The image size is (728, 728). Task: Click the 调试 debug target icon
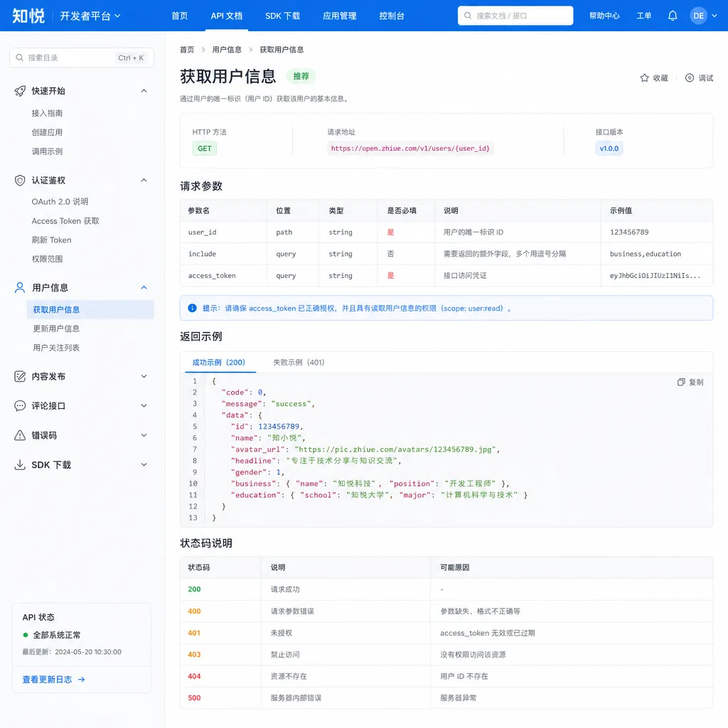(x=690, y=78)
